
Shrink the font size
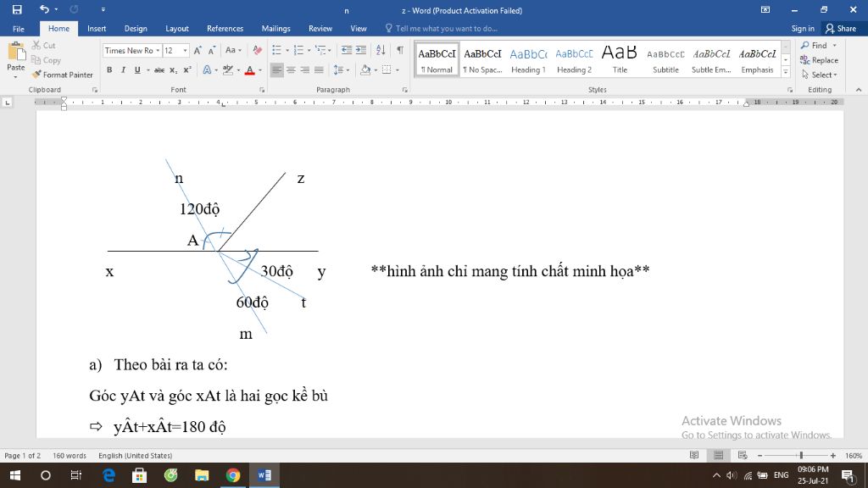point(211,50)
